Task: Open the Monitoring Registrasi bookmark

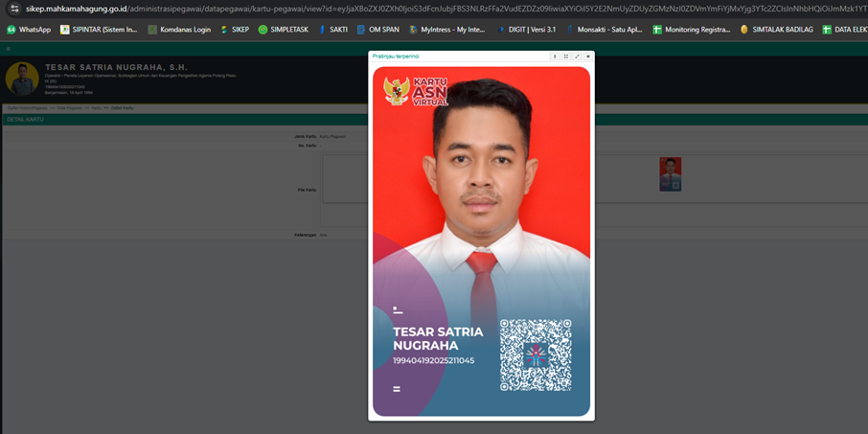Action: coord(691,30)
